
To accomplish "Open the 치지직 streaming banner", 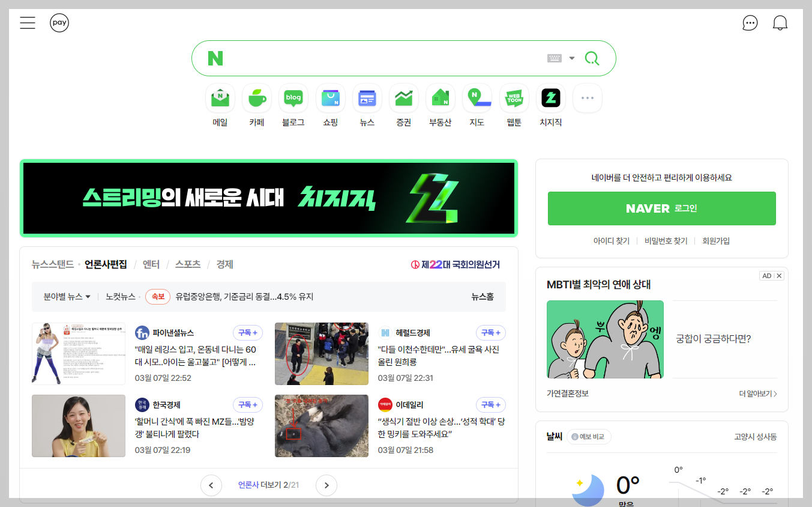I will [x=269, y=198].
